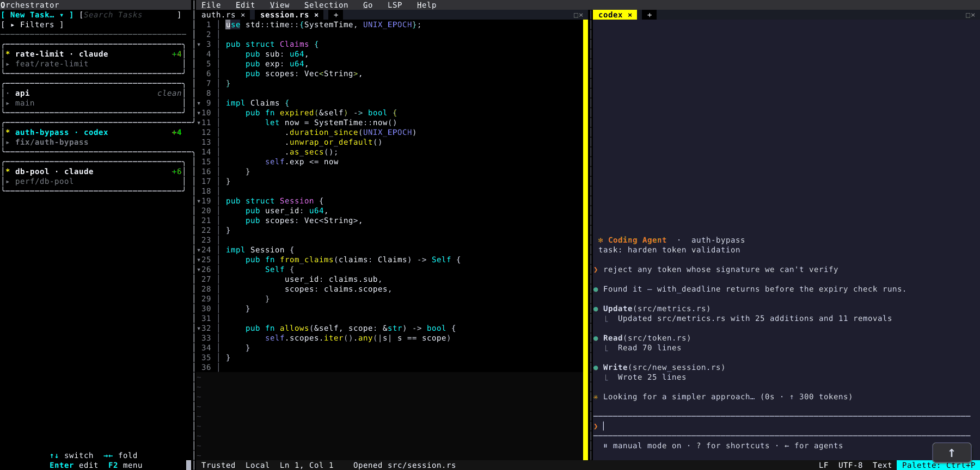The image size is (980, 470).
Task: Open the LSP menu
Action: pyautogui.click(x=395, y=5)
